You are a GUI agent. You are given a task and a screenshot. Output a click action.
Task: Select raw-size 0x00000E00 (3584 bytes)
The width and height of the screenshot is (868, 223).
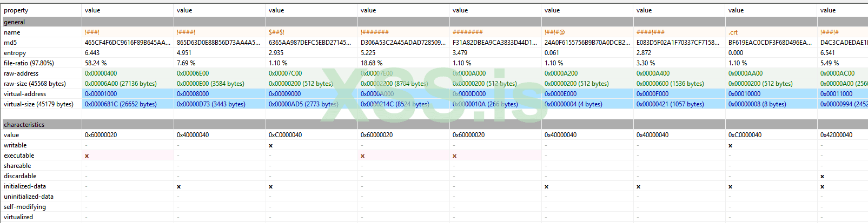[210, 84]
